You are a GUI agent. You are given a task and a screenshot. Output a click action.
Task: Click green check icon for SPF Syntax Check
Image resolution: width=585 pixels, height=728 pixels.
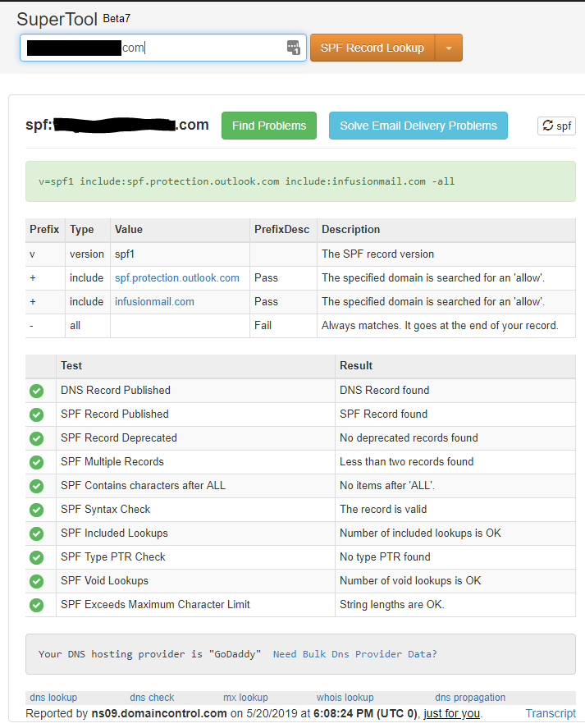coord(36,510)
